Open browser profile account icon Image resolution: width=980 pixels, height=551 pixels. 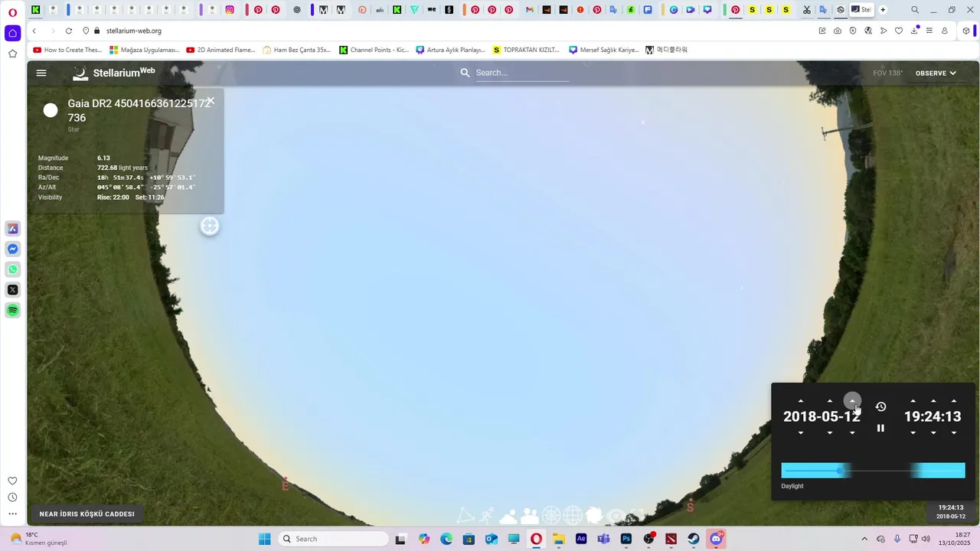945,31
